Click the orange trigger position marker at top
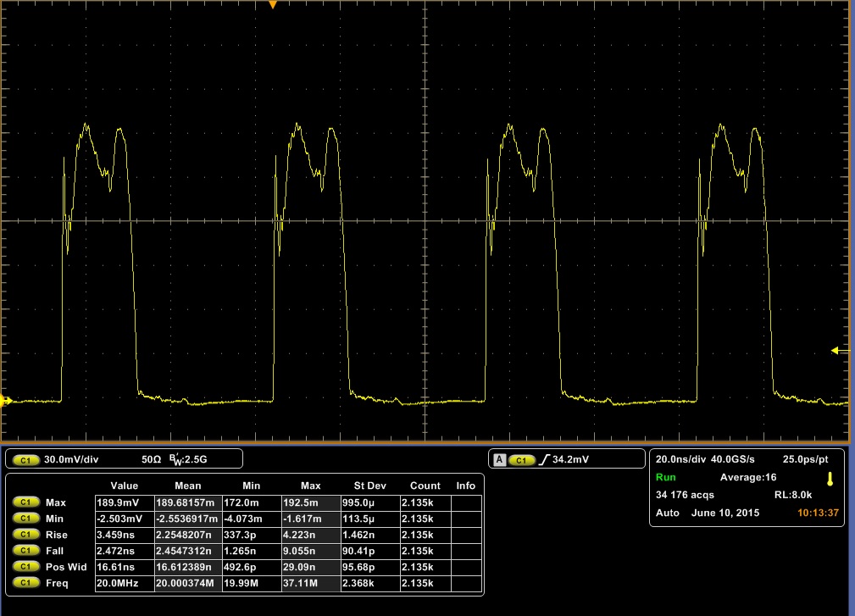The image size is (855, 616). click(x=273, y=5)
